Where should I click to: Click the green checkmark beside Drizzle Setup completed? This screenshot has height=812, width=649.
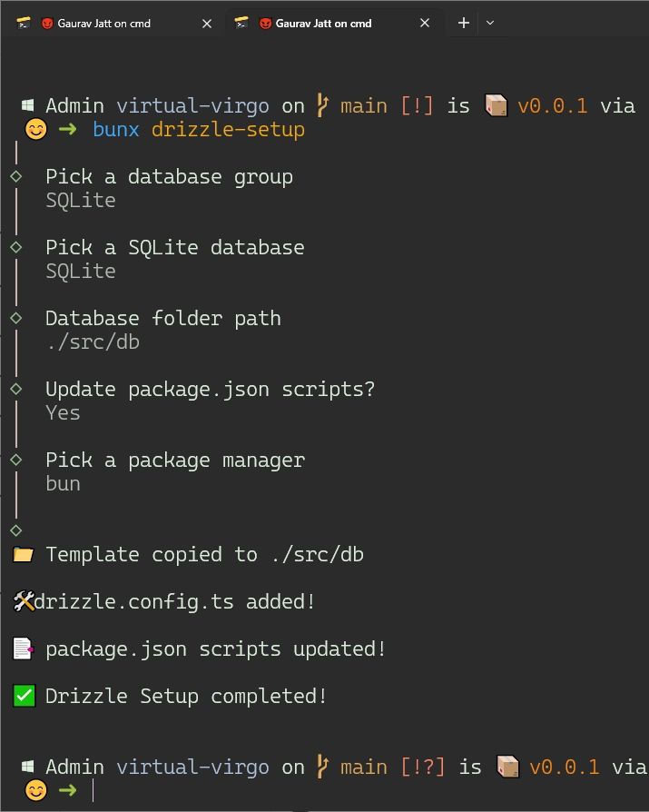tap(24, 696)
